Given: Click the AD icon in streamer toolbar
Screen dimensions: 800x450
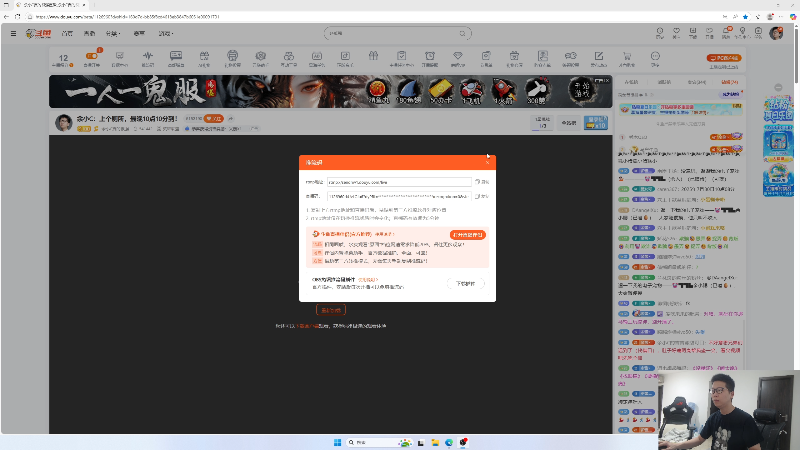Looking at the screenshot, I should 317,58.
